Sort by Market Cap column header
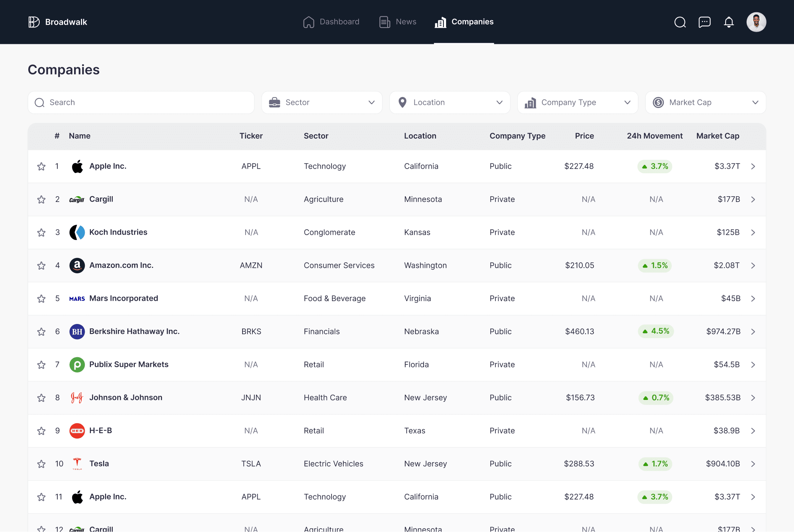 (718, 136)
